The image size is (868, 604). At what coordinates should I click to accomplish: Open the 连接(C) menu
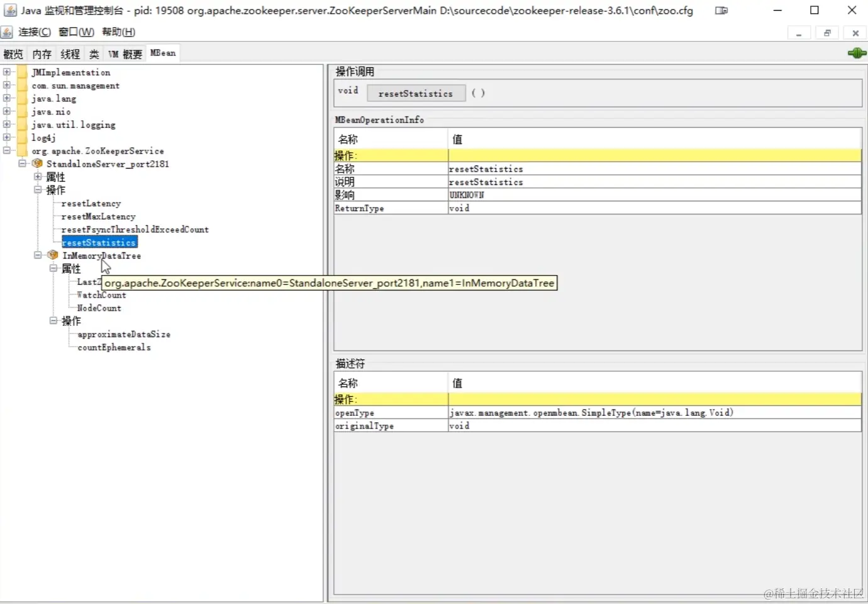35,32
